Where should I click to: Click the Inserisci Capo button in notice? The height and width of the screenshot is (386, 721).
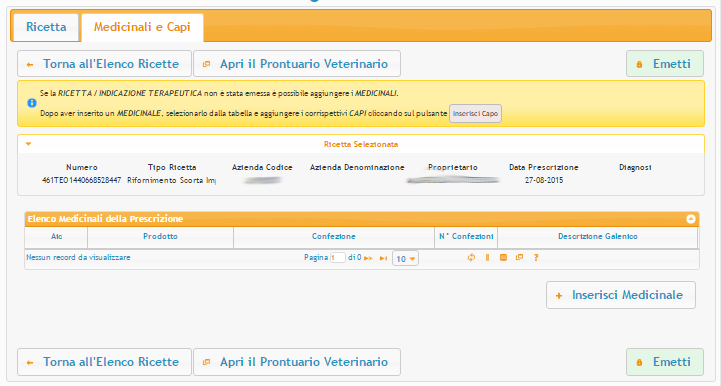(475, 114)
